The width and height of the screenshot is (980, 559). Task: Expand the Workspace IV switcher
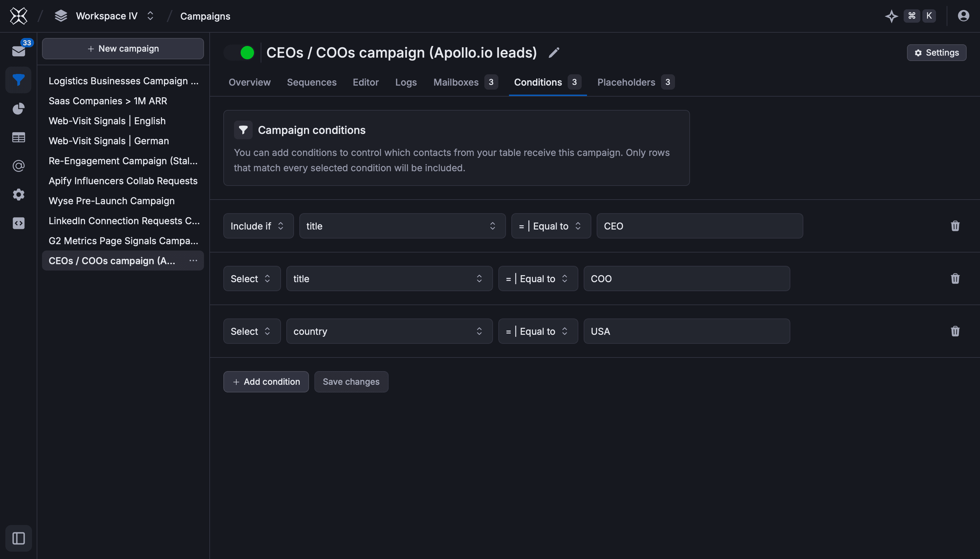(106, 16)
